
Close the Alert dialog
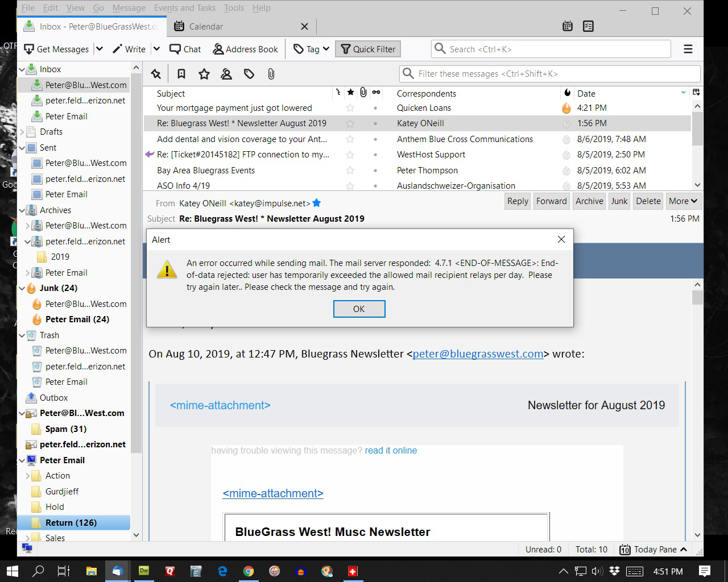coord(561,239)
